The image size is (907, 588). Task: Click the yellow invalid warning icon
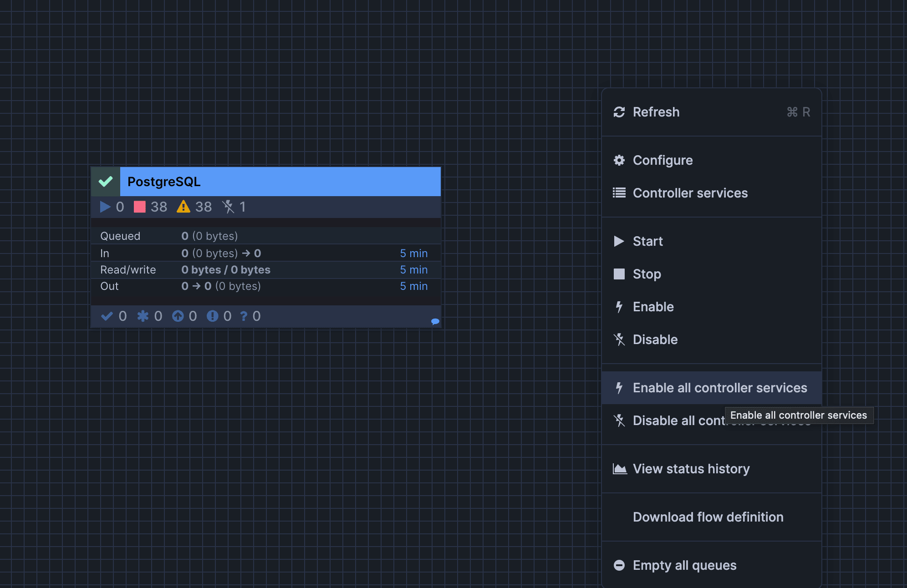(x=183, y=207)
